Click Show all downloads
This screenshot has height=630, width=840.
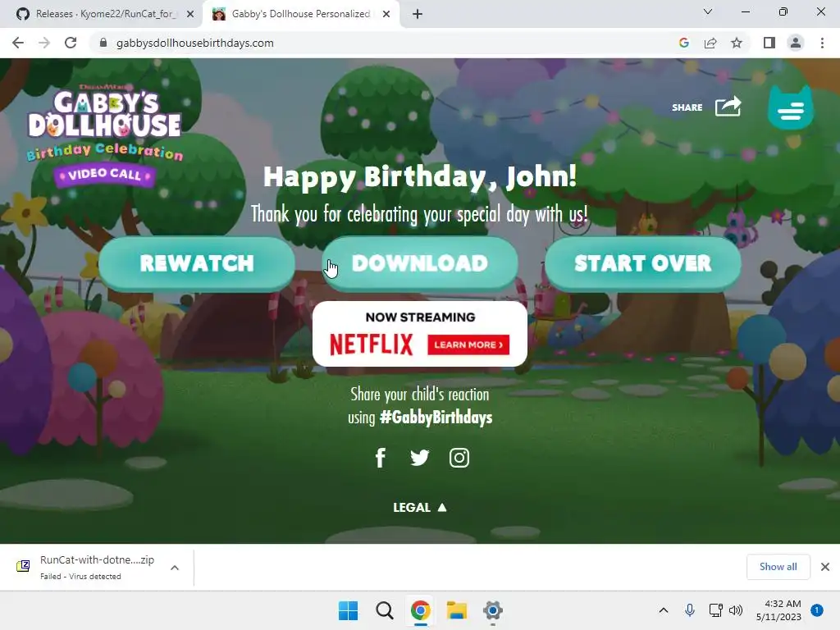778,567
